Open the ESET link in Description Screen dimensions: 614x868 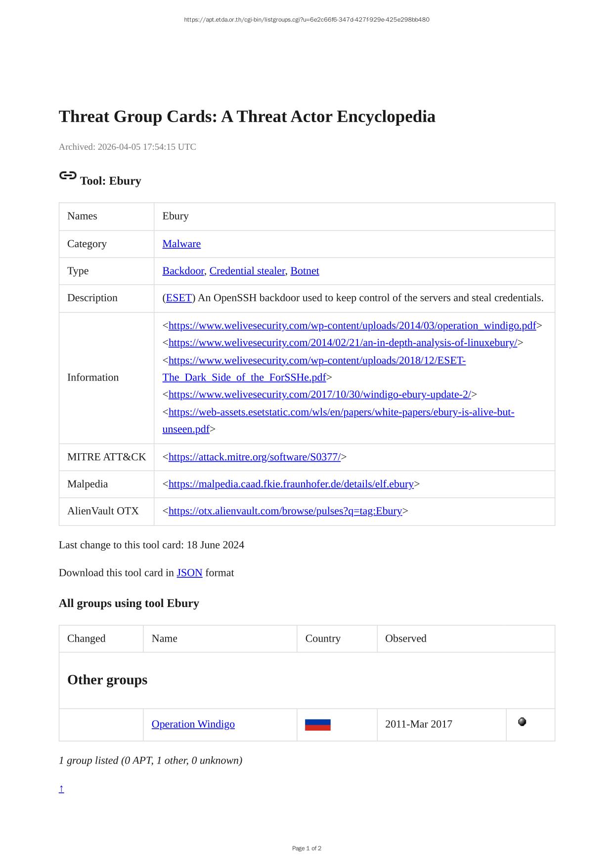178,298
